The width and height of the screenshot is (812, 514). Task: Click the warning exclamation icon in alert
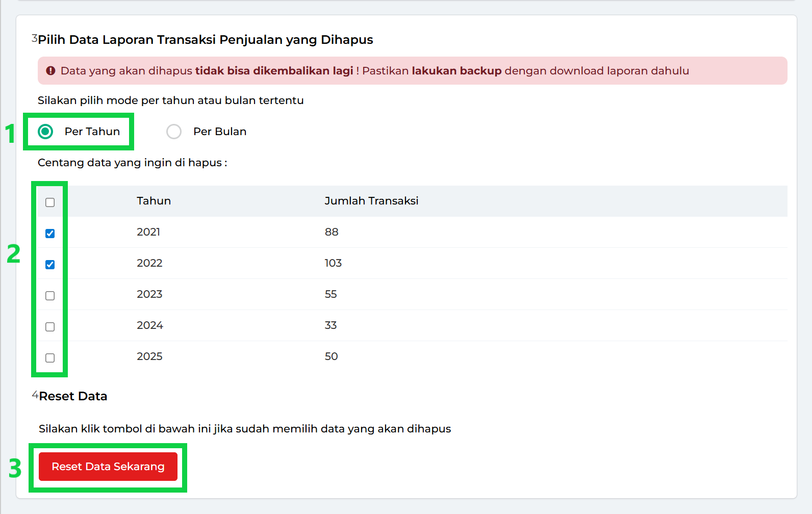click(x=50, y=71)
